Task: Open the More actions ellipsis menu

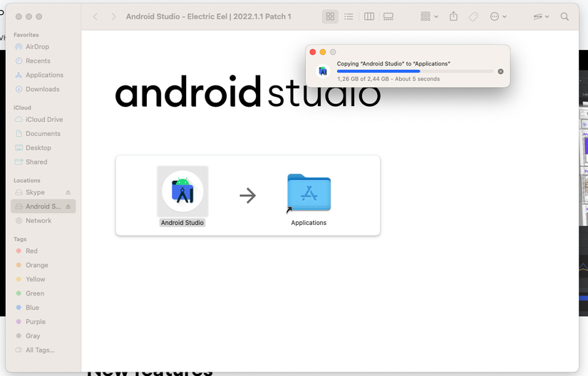Action: [498, 16]
